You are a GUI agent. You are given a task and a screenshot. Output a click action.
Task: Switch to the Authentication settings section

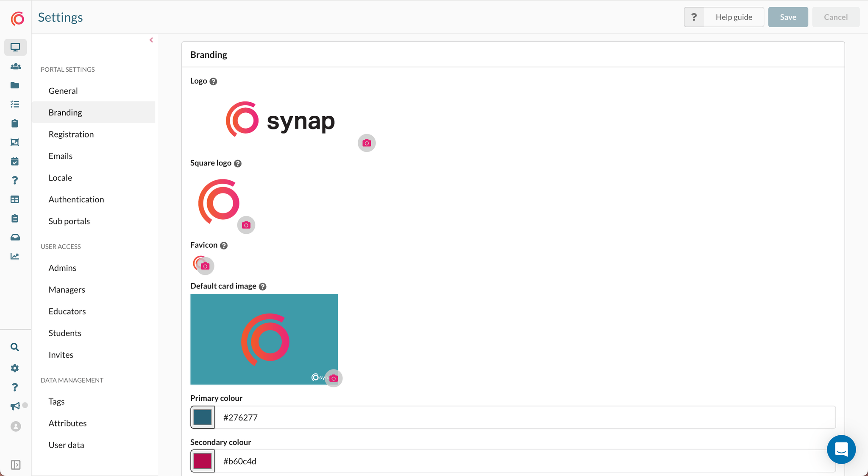[76, 199]
